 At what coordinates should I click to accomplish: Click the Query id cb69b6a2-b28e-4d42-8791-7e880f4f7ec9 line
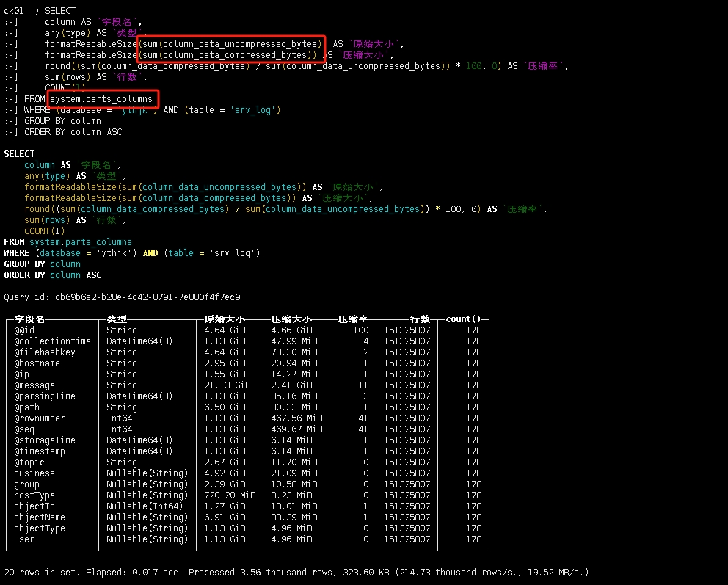pyautogui.click(x=122, y=297)
